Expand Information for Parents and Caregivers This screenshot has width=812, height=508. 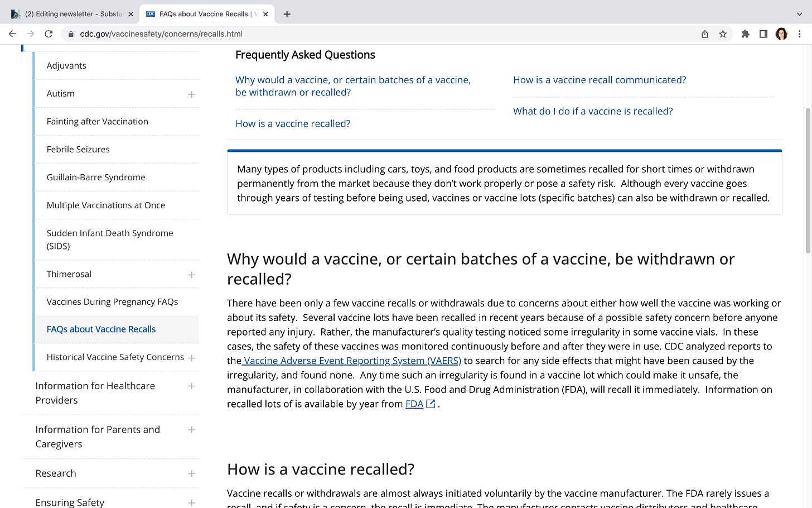[x=191, y=430]
